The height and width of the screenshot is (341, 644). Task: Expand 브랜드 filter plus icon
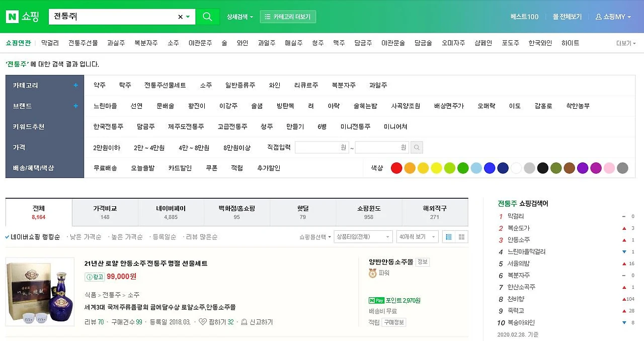(x=76, y=106)
